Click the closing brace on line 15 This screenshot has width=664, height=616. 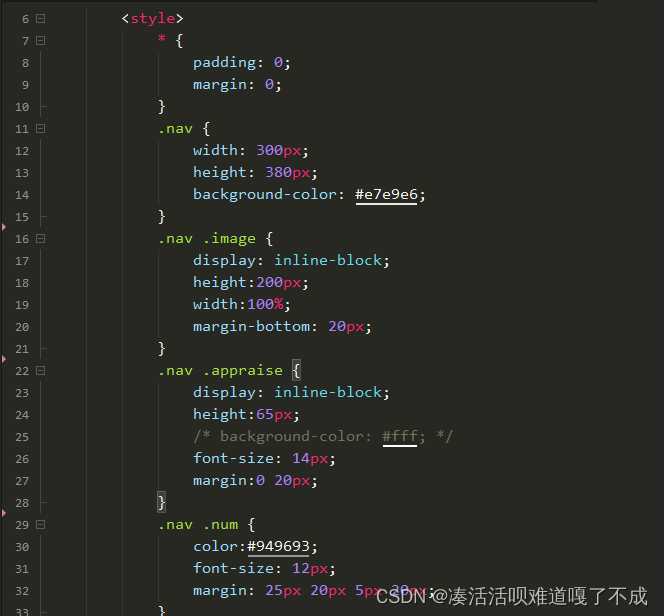click(x=161, y=217)
